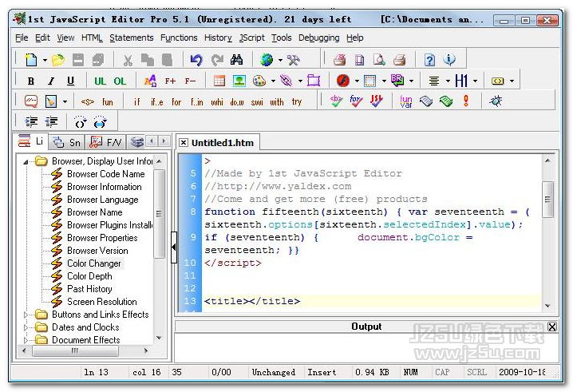Select the Past History snippet
573x392 pixels.
89,289
